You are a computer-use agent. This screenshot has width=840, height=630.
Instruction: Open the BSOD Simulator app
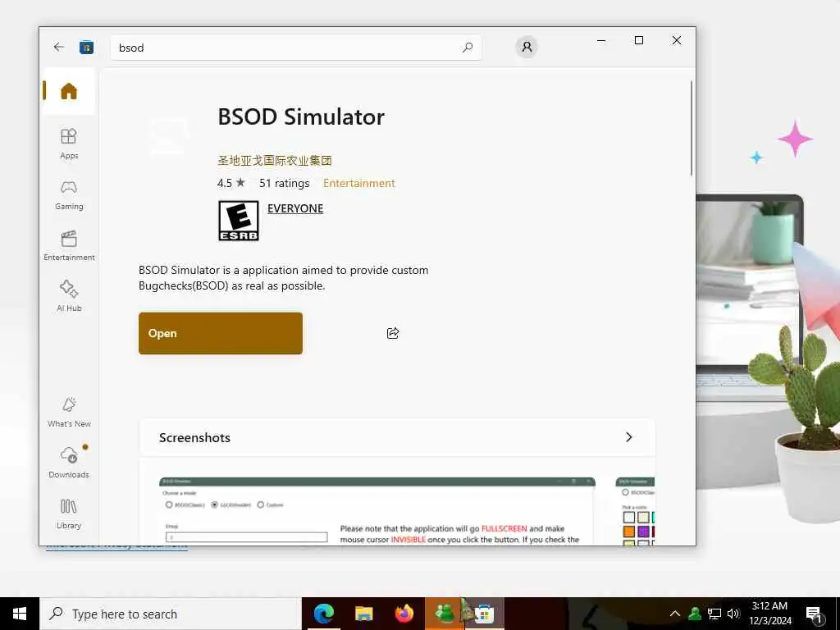point(220,333)
